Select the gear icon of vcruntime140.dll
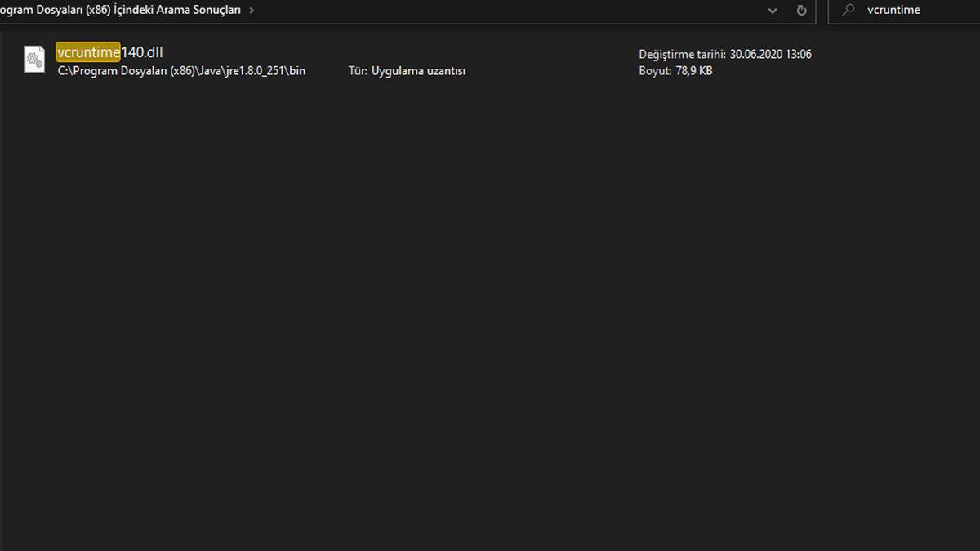The width and height of the screenshot is (980, 551). (x=34, y=60)
